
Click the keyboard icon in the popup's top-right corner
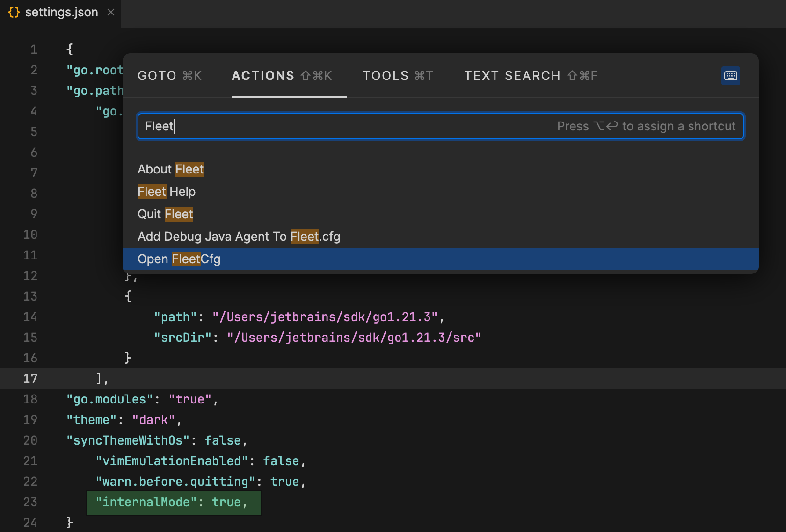731,75
